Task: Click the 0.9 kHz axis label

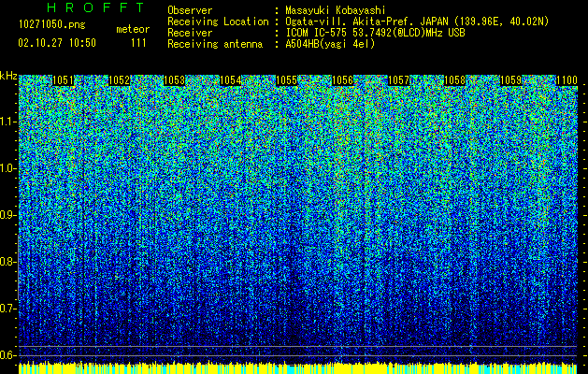Action: tap(7, 215)
